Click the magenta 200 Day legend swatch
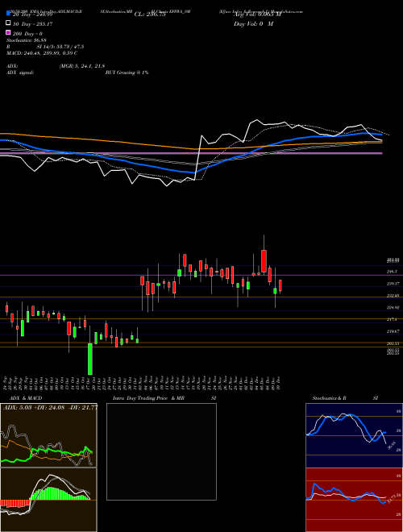Viewport: 403px width, 532px height. pyautogui.click(x=8, y=32)
